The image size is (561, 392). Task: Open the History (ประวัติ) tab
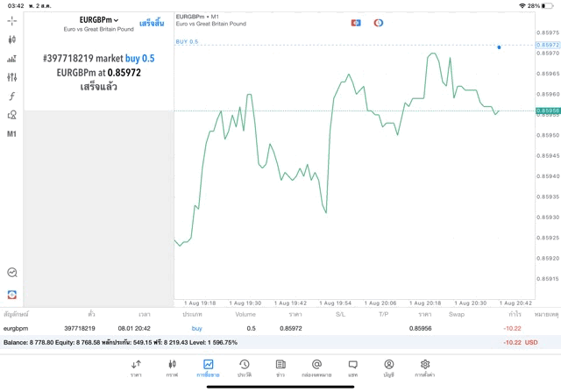244,367
